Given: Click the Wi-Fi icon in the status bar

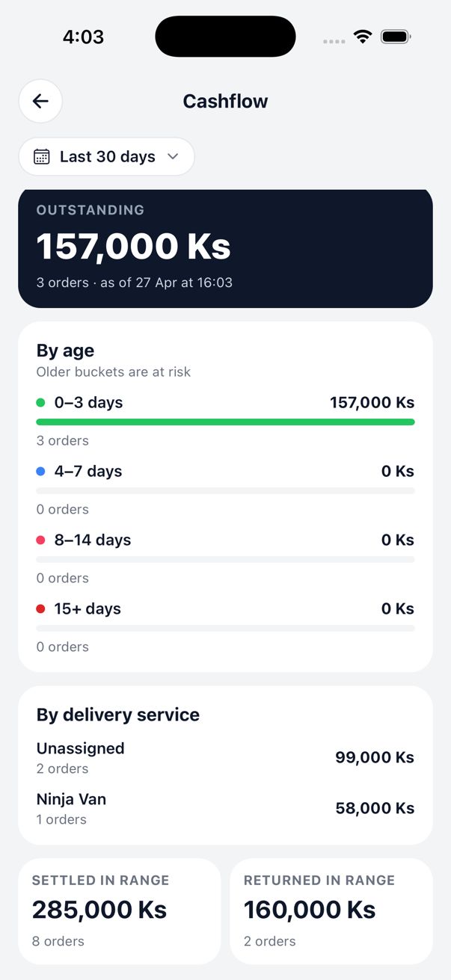Looking at the screenshot, I should coord(363,35).
